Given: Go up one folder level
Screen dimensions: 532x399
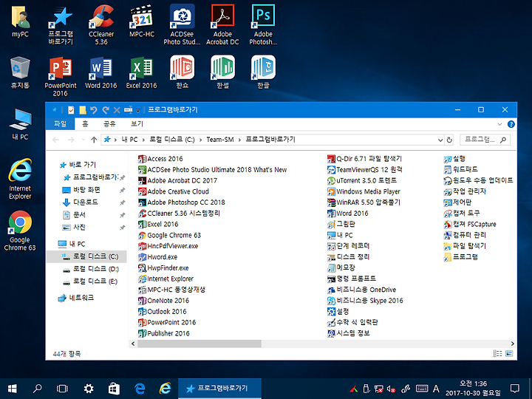Looking at the screenshot, I should (94, 140).
